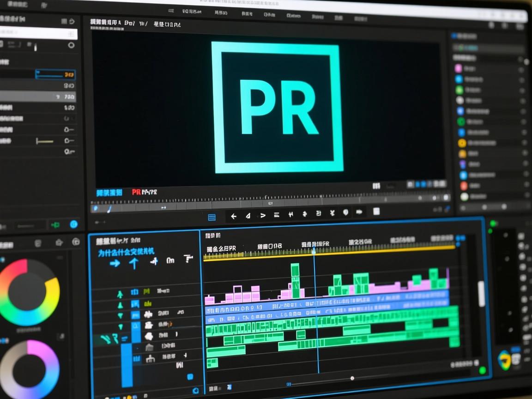This screenshot has width=532, height=399.
Task: Click the green circular button in the bottom-left panel
Action: [x=73, y=224]
